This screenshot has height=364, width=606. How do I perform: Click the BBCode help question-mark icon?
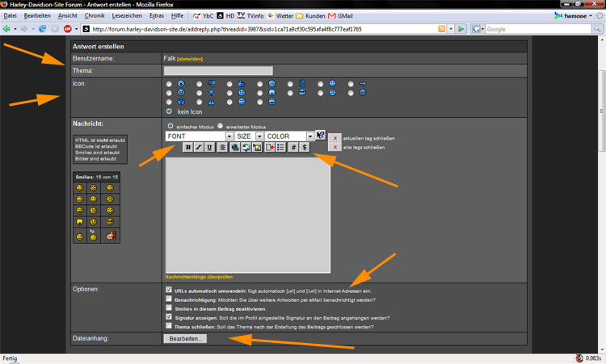(321, 136)
